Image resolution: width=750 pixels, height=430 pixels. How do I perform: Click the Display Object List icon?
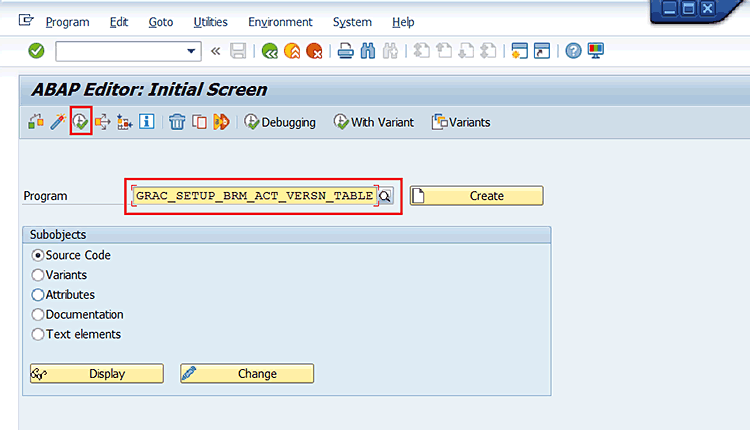(x=124, y=122)
